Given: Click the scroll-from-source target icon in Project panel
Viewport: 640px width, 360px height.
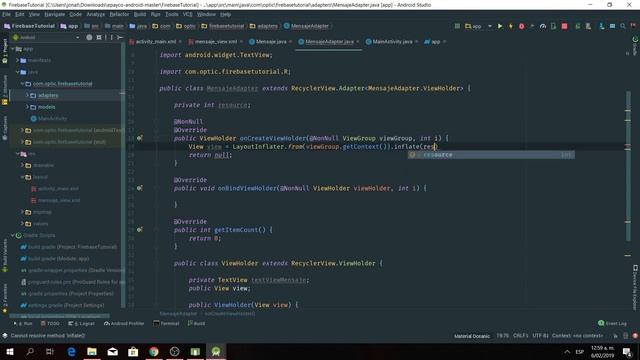Looking at the screenshot, I should tap(89, 37).
